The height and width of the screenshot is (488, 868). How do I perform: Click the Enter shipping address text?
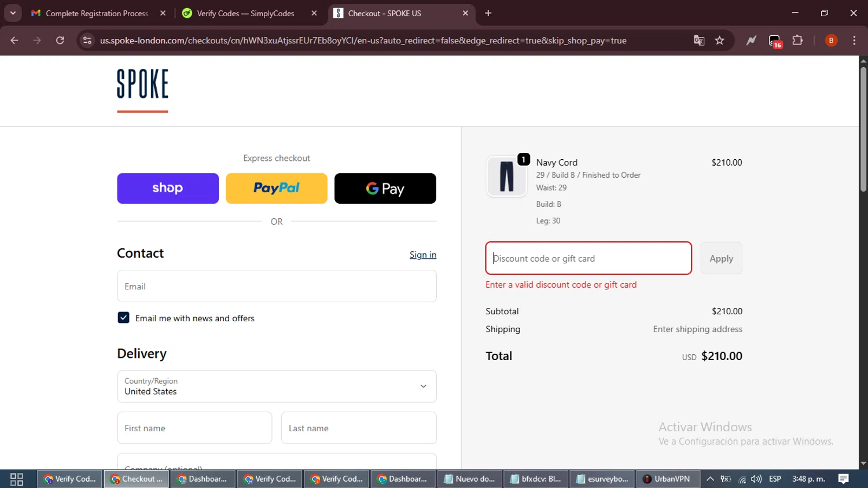pyautogui.click(x=697, y=329)
